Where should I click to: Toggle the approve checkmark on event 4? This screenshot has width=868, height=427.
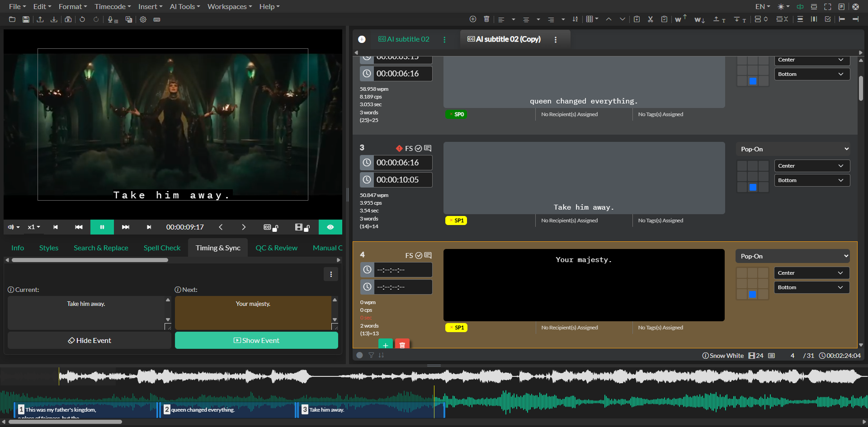(x=419, y=255)
